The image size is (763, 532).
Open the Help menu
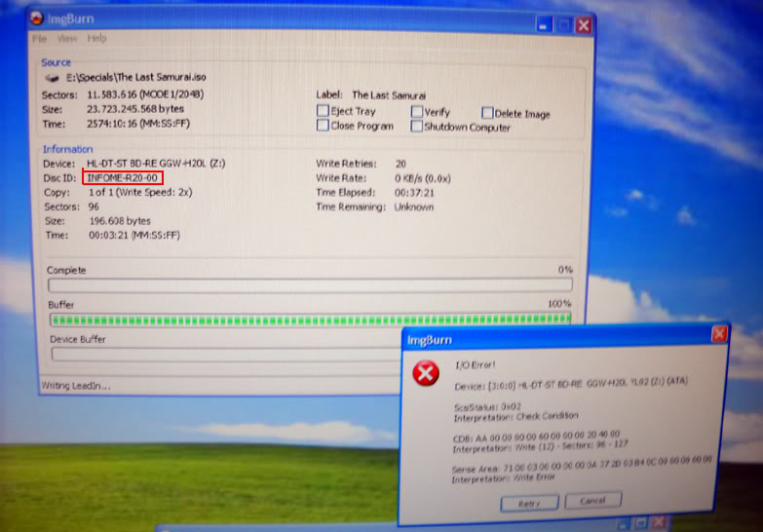pyautogui.click(x=96, y=38)
